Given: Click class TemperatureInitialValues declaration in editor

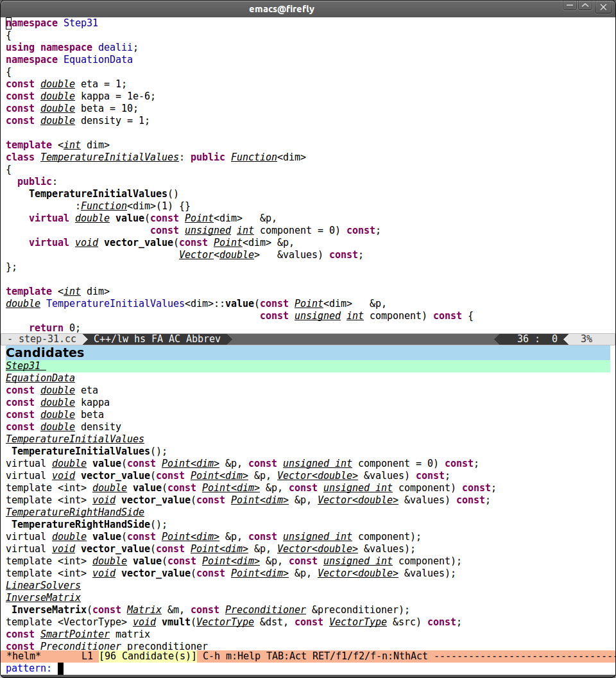Looking at the screenshot, I should [x=156, y=157].
